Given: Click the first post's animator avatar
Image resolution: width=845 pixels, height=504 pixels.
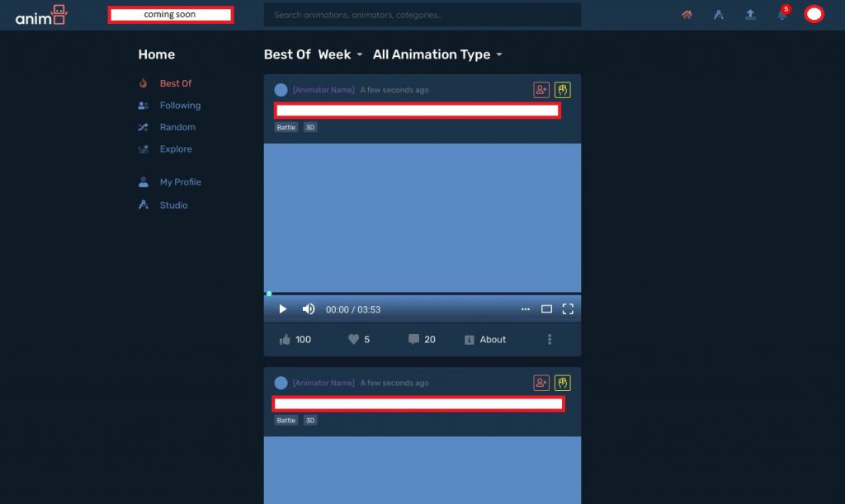Looking at the screenshot, I should point(281,90).
